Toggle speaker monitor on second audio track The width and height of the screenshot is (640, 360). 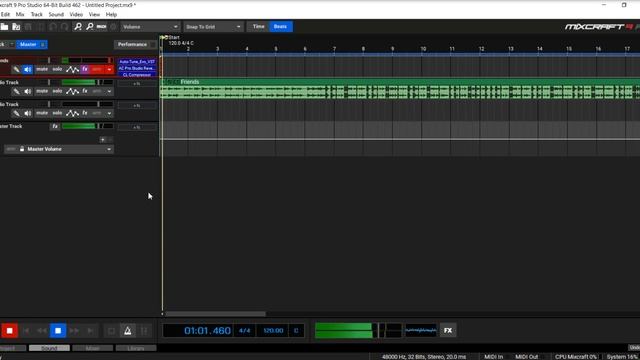point(27,91)
